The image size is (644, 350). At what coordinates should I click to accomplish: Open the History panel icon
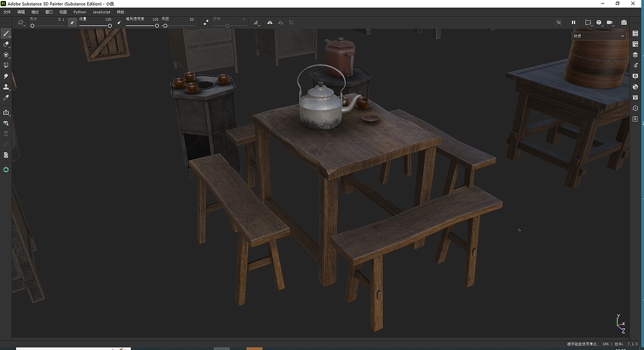(635, 108)
